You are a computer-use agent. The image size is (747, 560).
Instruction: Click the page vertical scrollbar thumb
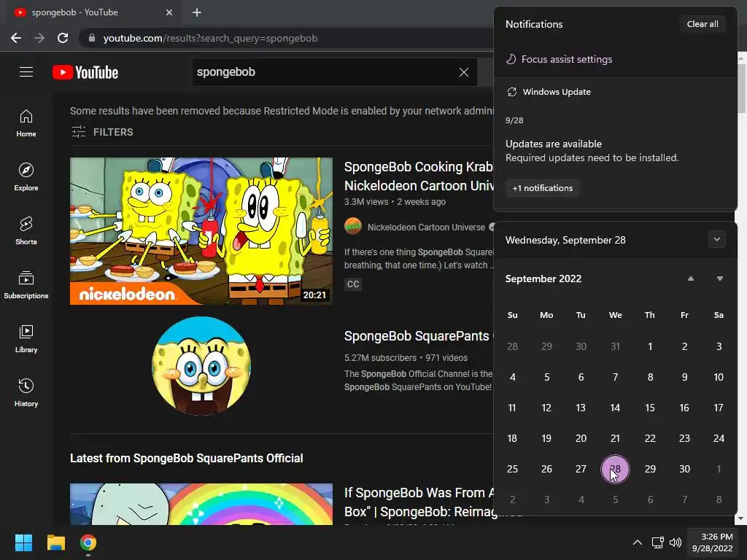741,88
